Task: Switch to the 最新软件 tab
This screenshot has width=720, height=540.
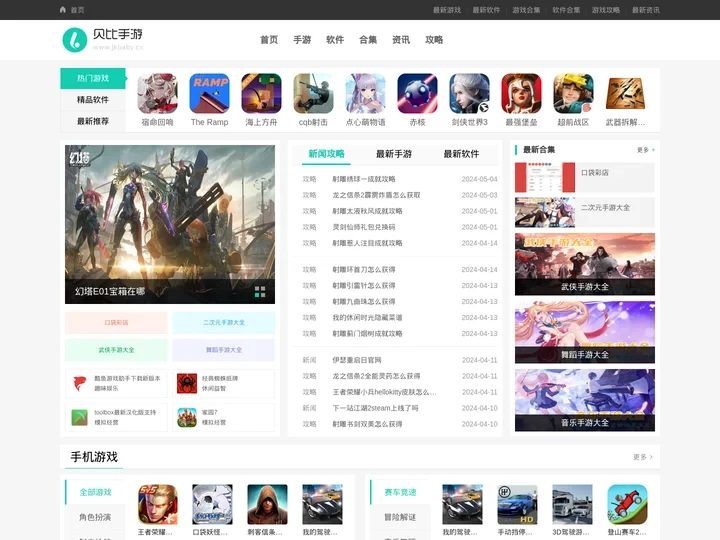Action: point(461,154)
